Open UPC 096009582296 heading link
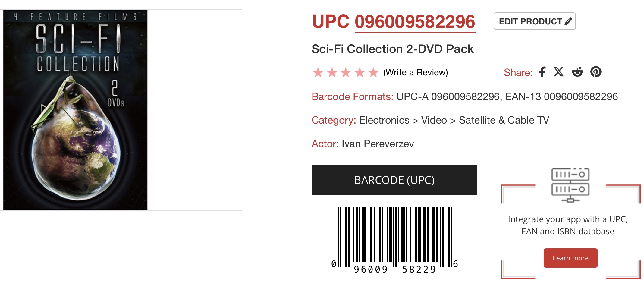 click(x=415, y=22)
